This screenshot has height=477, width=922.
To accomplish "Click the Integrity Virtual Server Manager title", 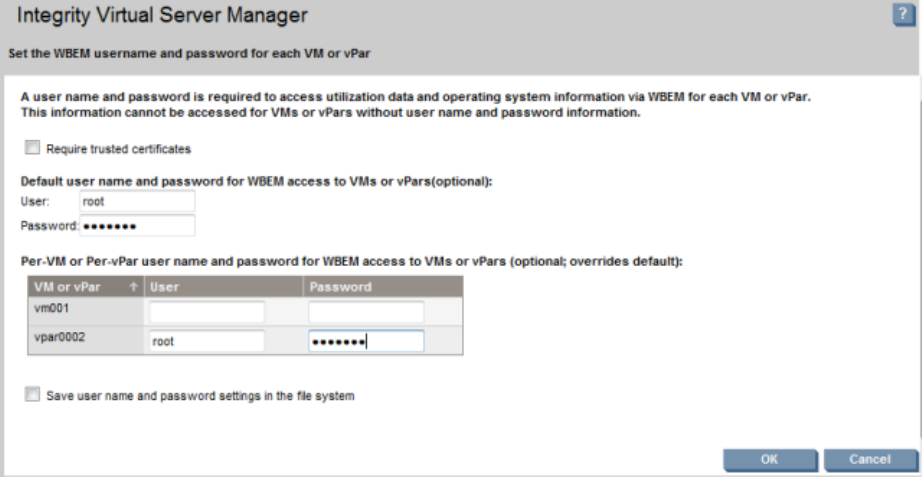I will click(x=162, y=15).
